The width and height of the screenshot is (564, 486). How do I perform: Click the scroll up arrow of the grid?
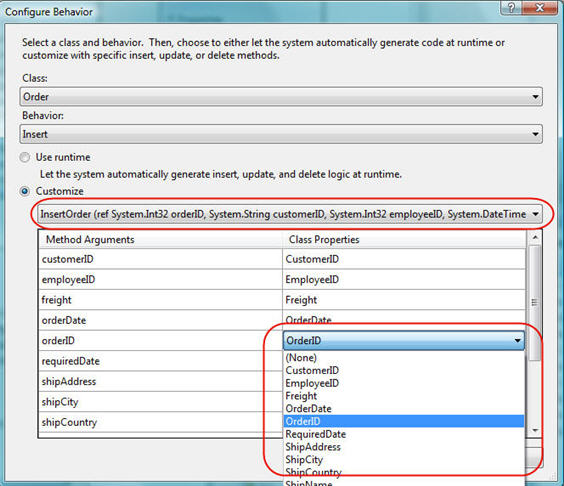coord(535,237)
